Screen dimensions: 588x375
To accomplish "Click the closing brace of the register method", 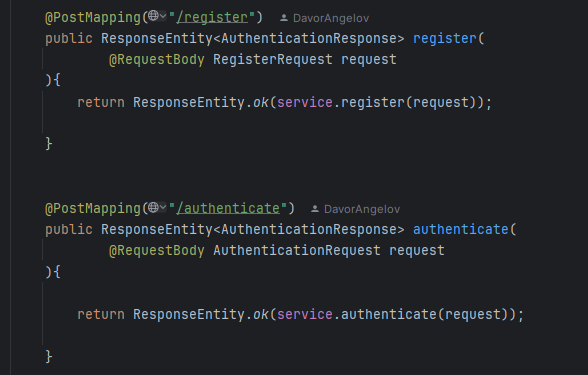I will 49,144.
